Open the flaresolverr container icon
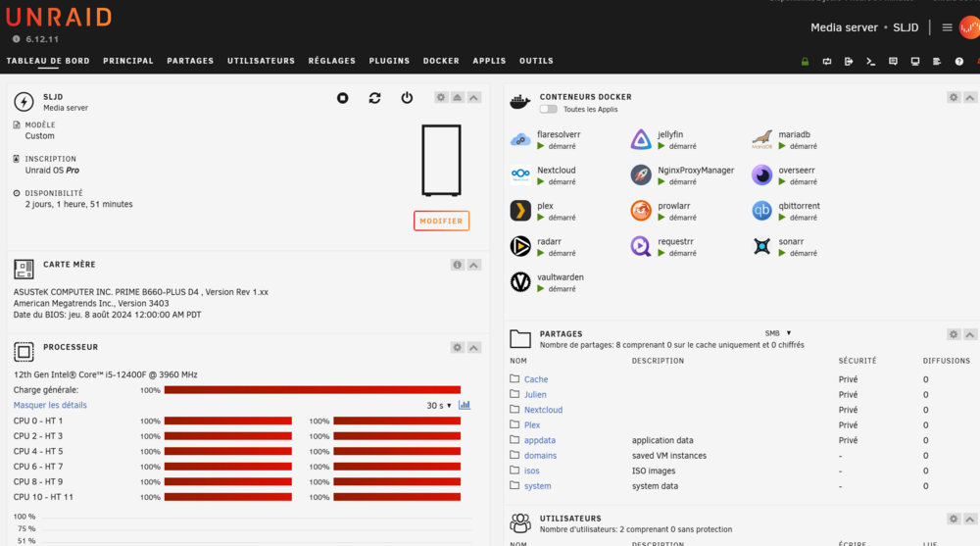 click(x=520, y=139)
